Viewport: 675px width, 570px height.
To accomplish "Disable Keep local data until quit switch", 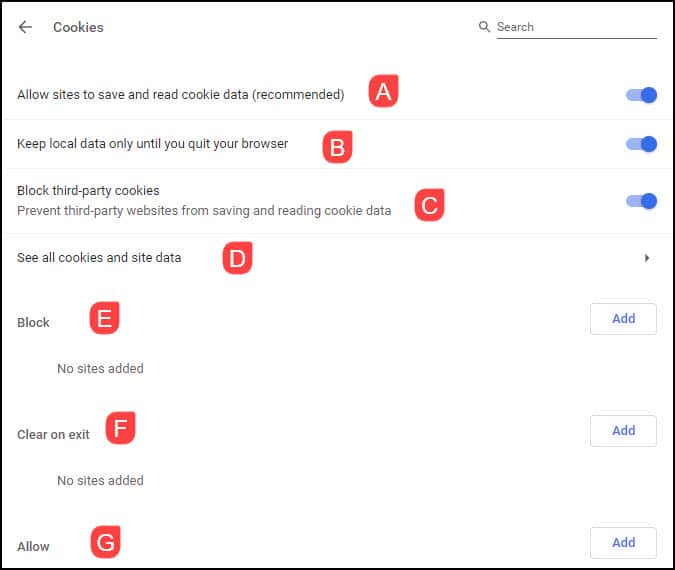I will [641, 144].
